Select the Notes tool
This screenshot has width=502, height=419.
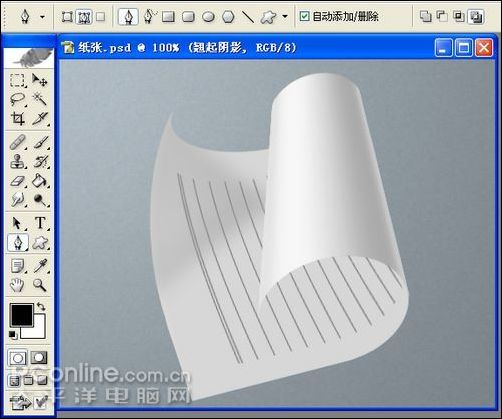point(17,266)
